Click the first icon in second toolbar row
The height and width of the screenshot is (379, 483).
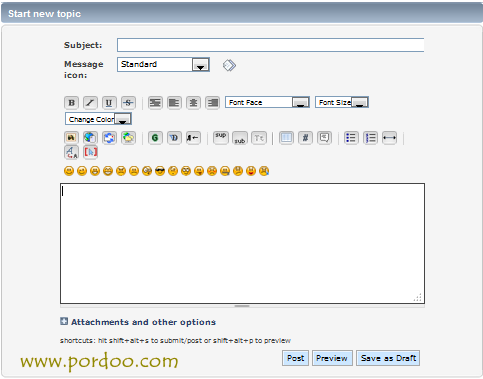(71, 138)
